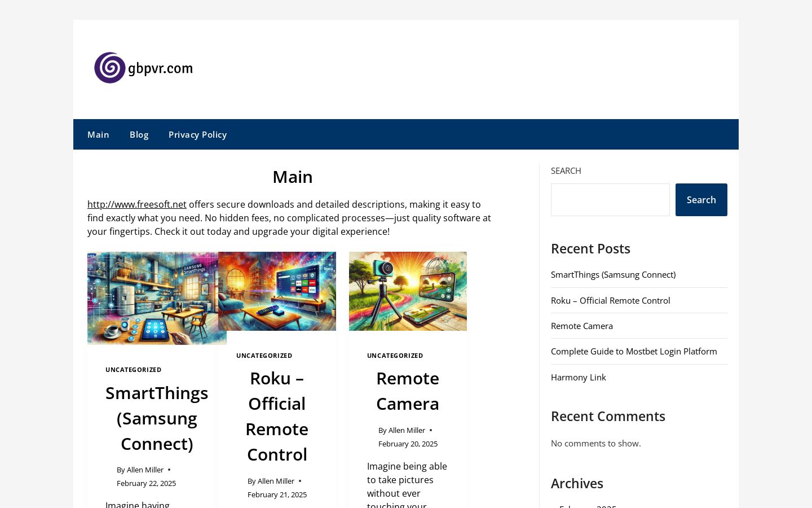Open SmartThings (Samsung Connect) in Recent Posts
Screen dimensions: 812x508
pyautogui.click(x=613, y=274)
